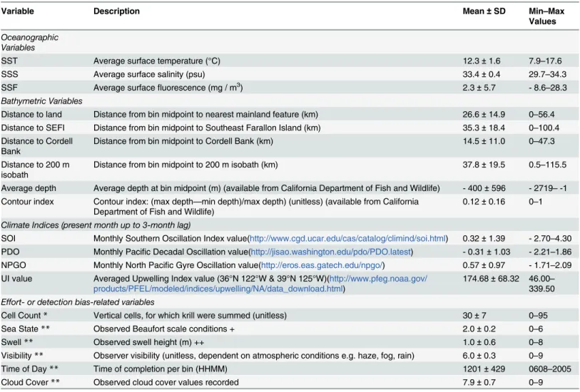Follow the eros.eas.gatech.edu/npgo link
This screenshot has width=580, height=392.
[322, 265]
